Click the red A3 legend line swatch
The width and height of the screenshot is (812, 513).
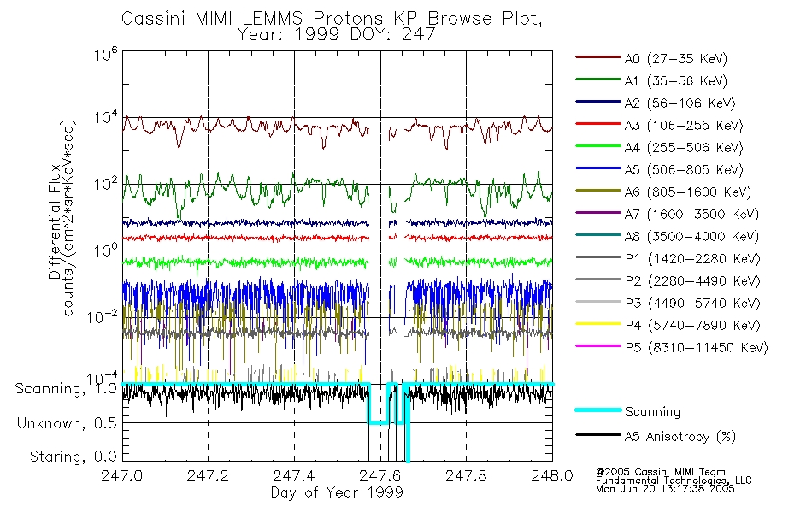(x=597, y=124)
